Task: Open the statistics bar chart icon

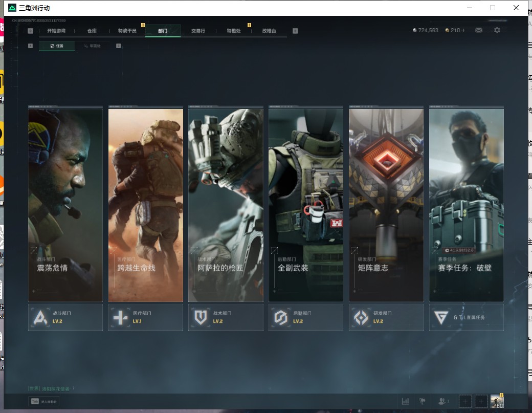Action: click(405, 401)
